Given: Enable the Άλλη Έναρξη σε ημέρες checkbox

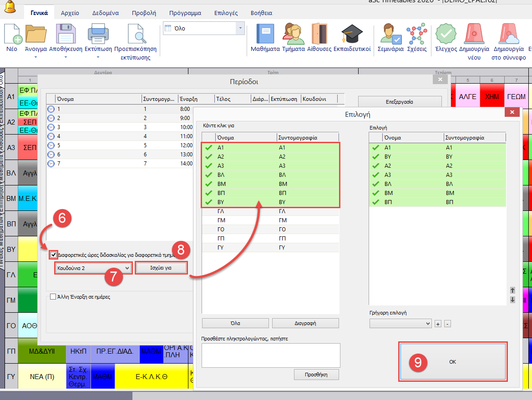Looking at the screenshot, I should tap(53, 297).
